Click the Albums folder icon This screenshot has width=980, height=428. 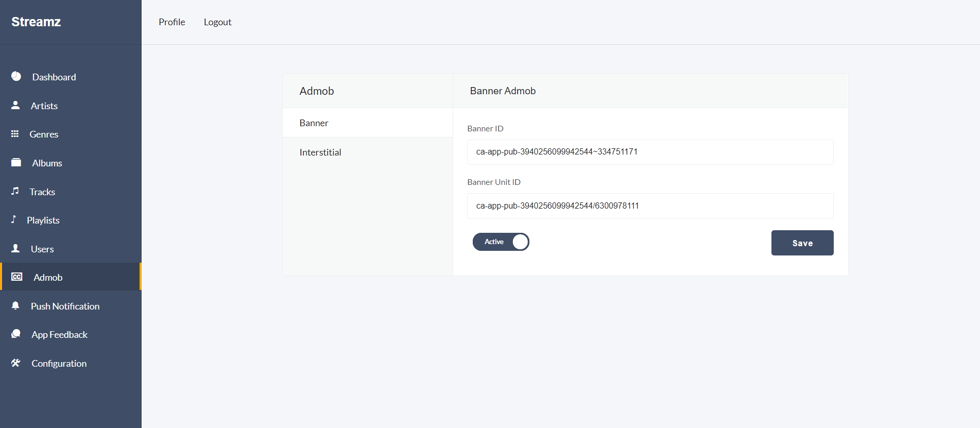pyautogui.click(x=16, y=163)
